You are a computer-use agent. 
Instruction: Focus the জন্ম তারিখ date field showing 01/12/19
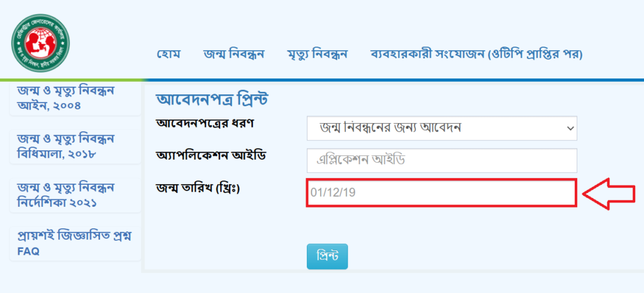441,192
